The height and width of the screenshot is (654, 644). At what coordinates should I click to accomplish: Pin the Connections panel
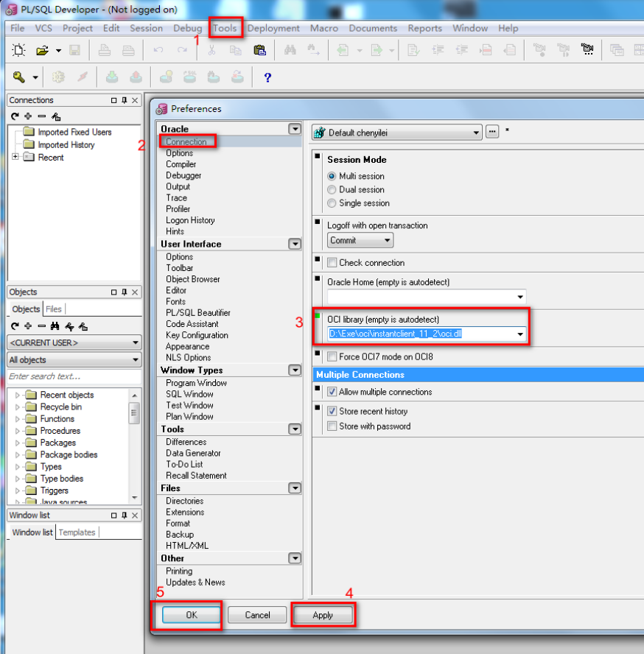tap(125, 100)
